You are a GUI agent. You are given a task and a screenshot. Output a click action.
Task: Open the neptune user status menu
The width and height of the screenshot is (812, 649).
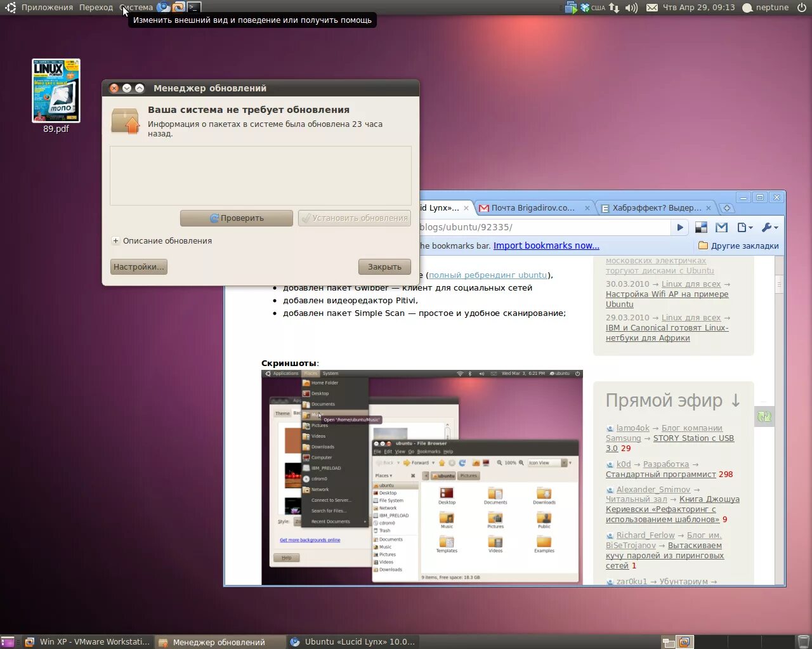(765, 8)
